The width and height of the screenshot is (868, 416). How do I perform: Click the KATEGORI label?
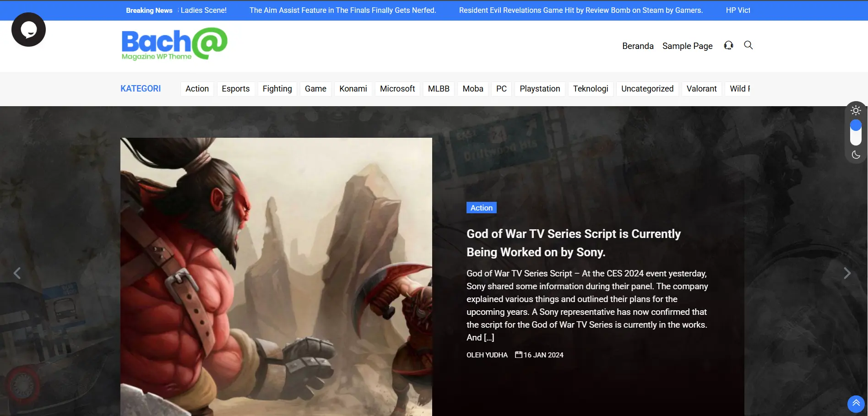click(141, 89)
